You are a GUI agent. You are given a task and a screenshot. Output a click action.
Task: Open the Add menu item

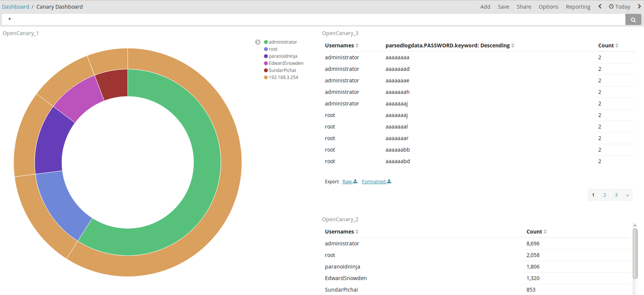tap(485, 6)
